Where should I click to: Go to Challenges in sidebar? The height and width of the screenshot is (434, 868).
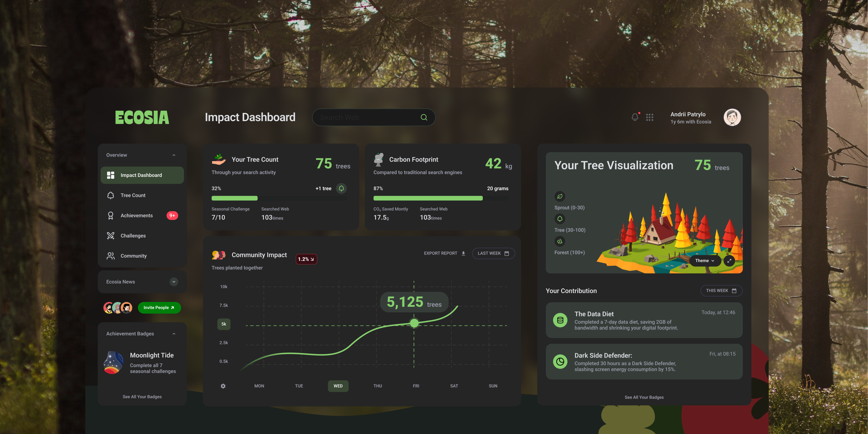pyautogui.click(x=133, y=236)
